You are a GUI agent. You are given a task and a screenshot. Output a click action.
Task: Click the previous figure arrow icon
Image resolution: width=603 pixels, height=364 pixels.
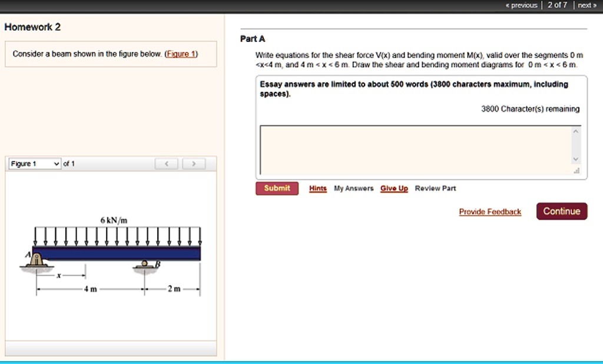point(166,164)
